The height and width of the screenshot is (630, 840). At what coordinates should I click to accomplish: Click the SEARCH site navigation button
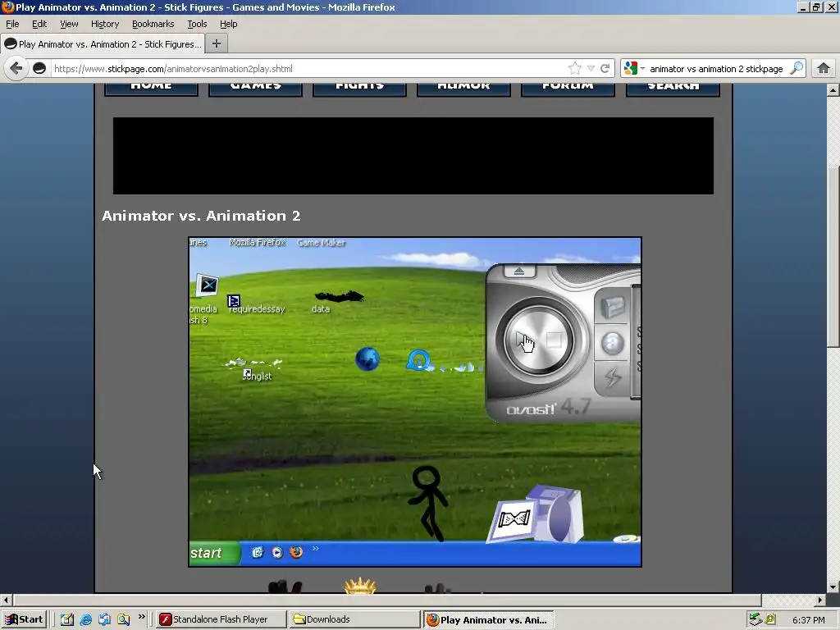pos(673,89)
